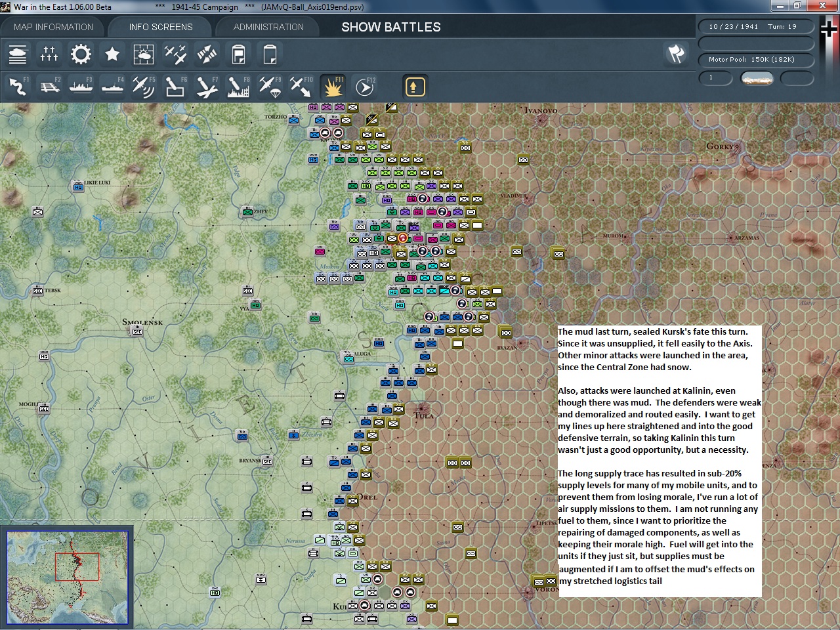Select F10 air transfer mode

coord(301,86)
